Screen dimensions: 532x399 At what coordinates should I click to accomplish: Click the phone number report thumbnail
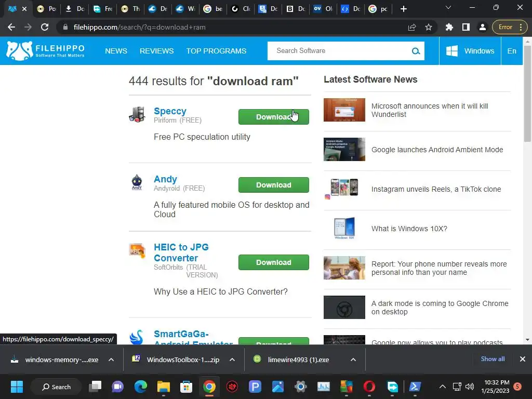[344, 268]
